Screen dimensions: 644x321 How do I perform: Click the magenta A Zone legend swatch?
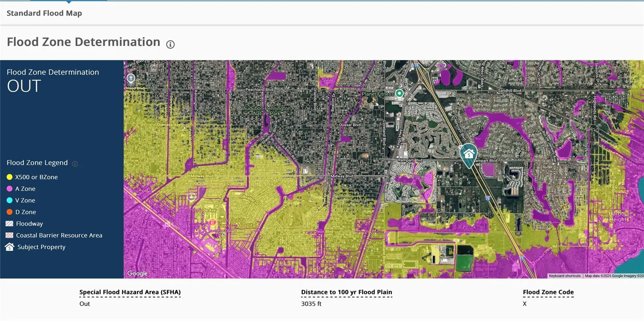[x=10, y=188]
